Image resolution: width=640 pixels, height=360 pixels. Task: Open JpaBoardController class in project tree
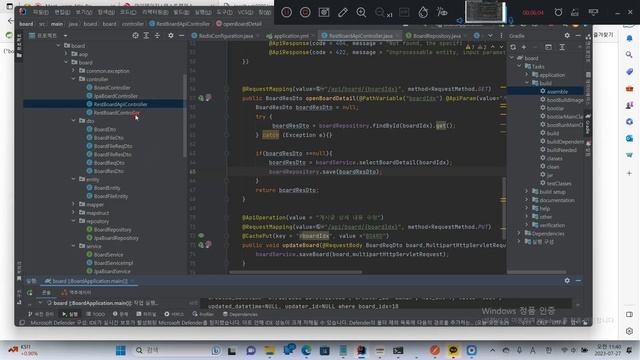[x=116, y=96]
